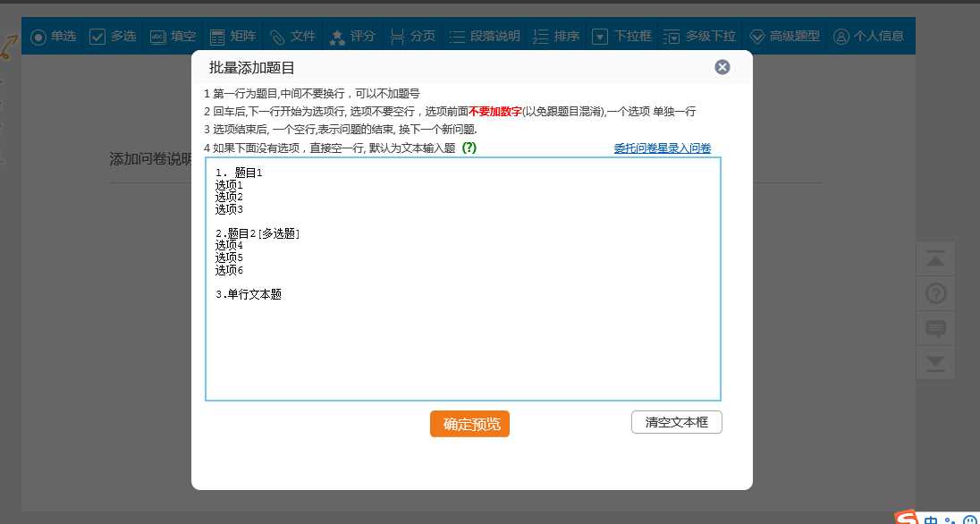The width and height of the screenshot is (980, 524).
Task: Click the 个人信息 person icon
Action: tap(841, 38)
